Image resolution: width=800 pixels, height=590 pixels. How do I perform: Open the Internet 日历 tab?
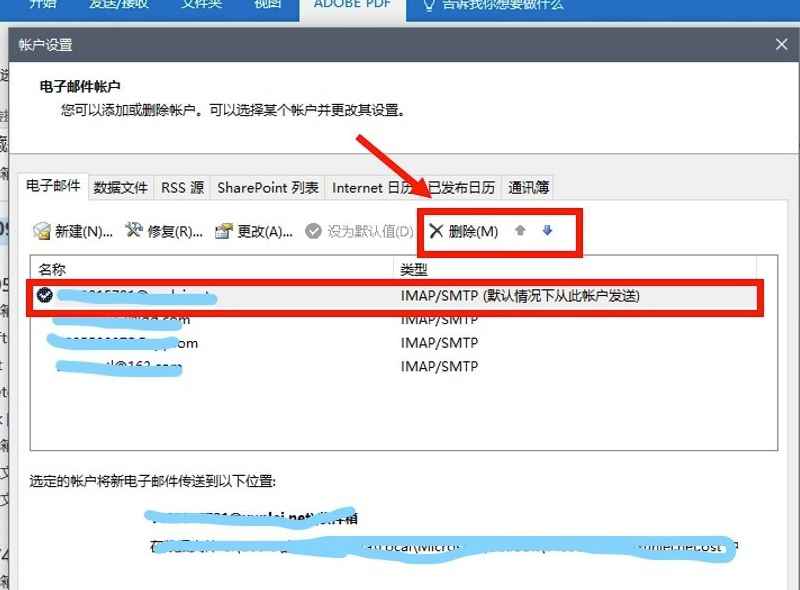[373, 187]
